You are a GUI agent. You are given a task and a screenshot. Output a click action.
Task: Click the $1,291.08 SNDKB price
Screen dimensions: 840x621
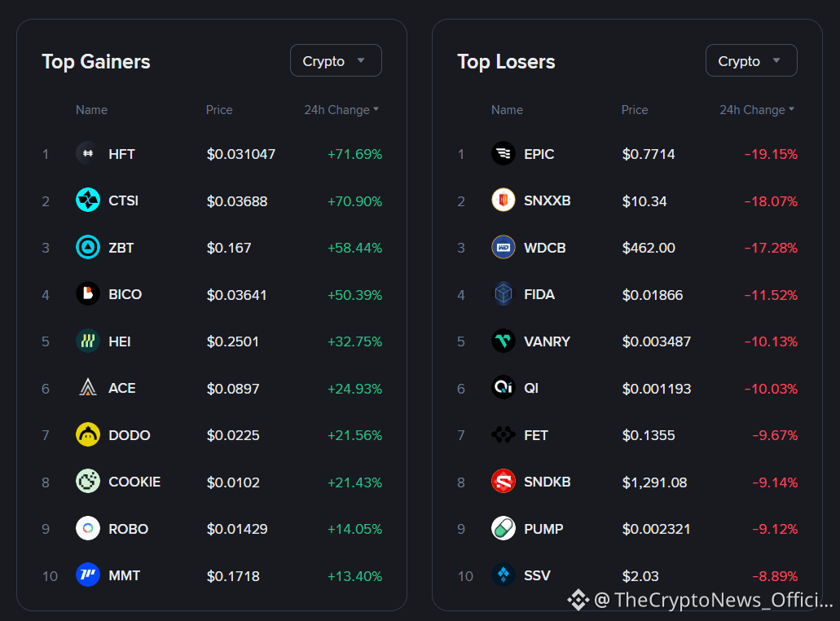pyautogui.click(x=654, y=482)
